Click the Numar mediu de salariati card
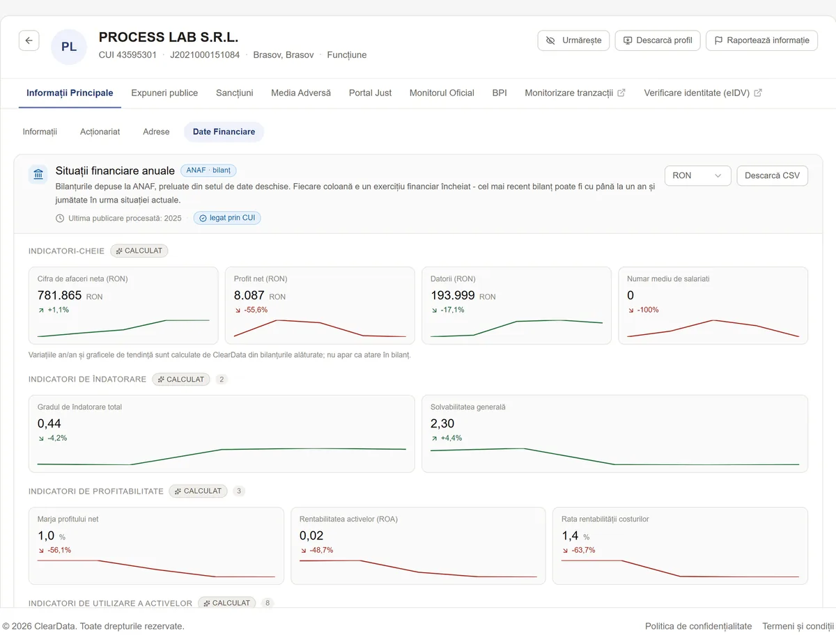 click(x=713, y=306)
